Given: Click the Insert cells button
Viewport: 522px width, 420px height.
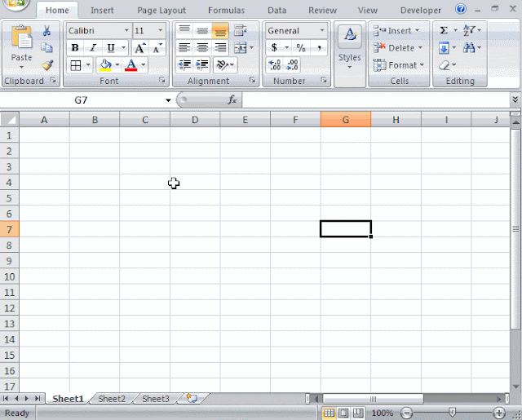Looking at the screenshot, I should pos(396,31).
